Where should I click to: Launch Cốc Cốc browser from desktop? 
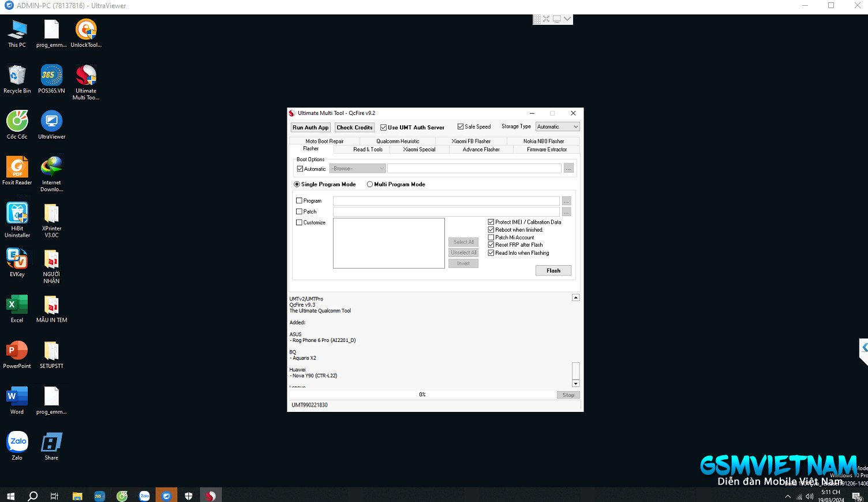pyautogui.click(x=17, y=125)
